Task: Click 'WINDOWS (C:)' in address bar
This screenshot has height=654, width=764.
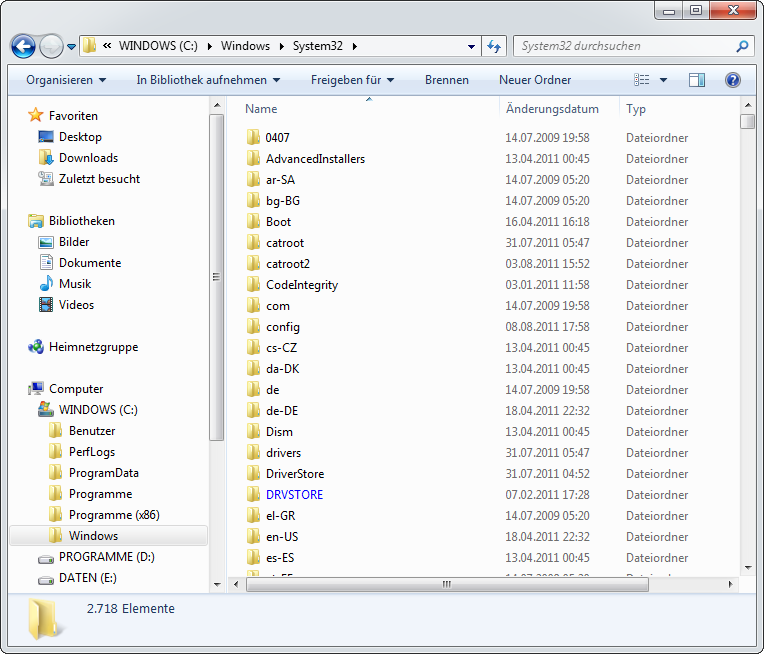Action: click(x=158, y=46)
